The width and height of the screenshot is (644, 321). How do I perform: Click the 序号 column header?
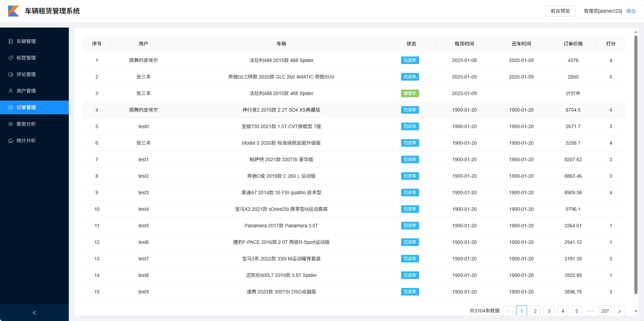coord(97,44)
